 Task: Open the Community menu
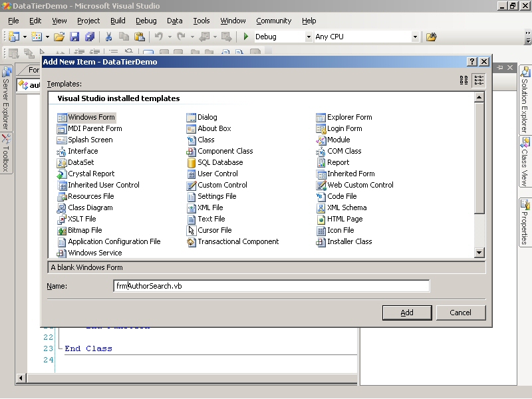pos(274,21)
